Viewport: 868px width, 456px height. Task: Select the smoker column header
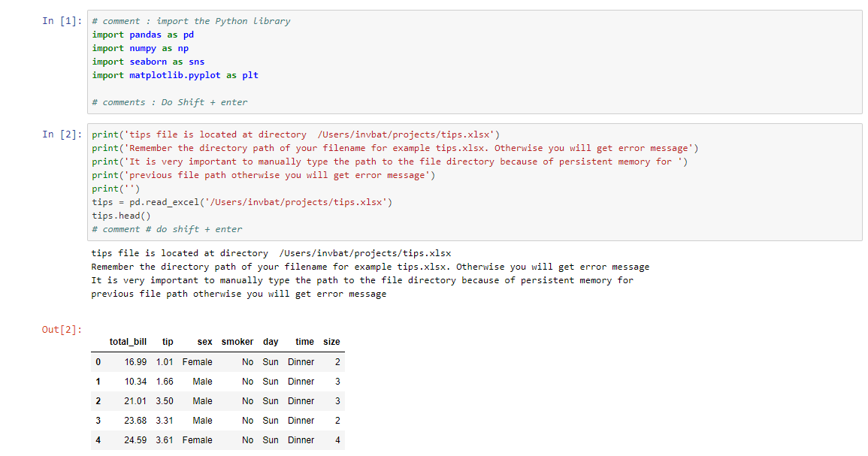coord(237,342)
